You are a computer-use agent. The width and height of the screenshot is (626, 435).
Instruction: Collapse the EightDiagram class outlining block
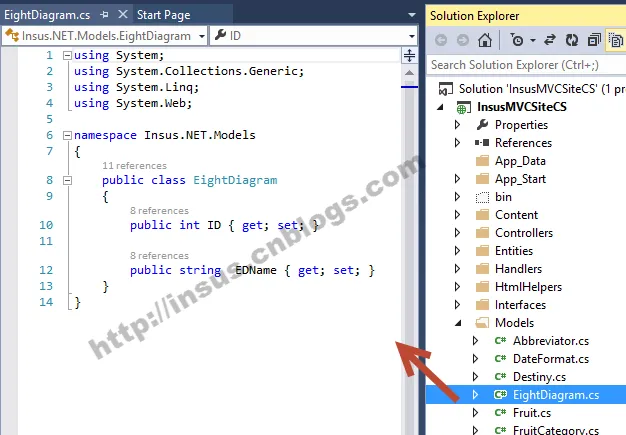pyautogui.click(x=67, y=180)
